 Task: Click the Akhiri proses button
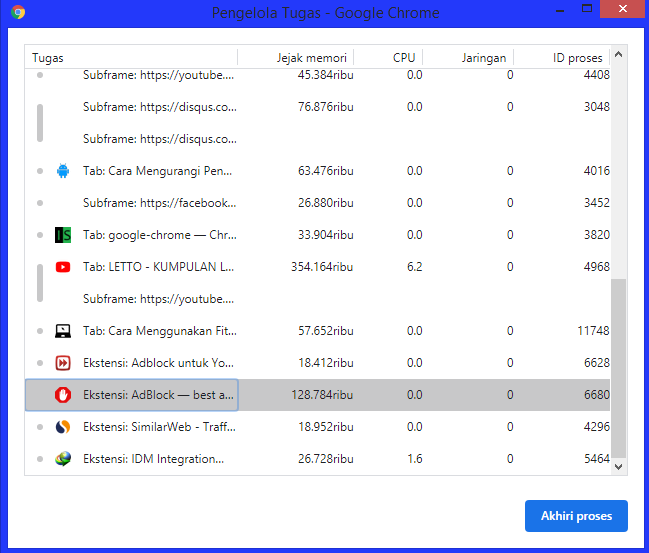(x=576, y=516)
